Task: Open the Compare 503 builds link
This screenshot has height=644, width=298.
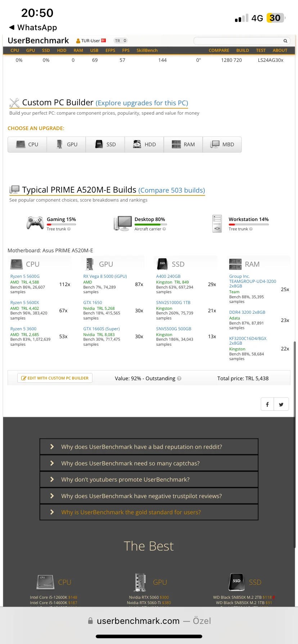Action: (172, 190)
